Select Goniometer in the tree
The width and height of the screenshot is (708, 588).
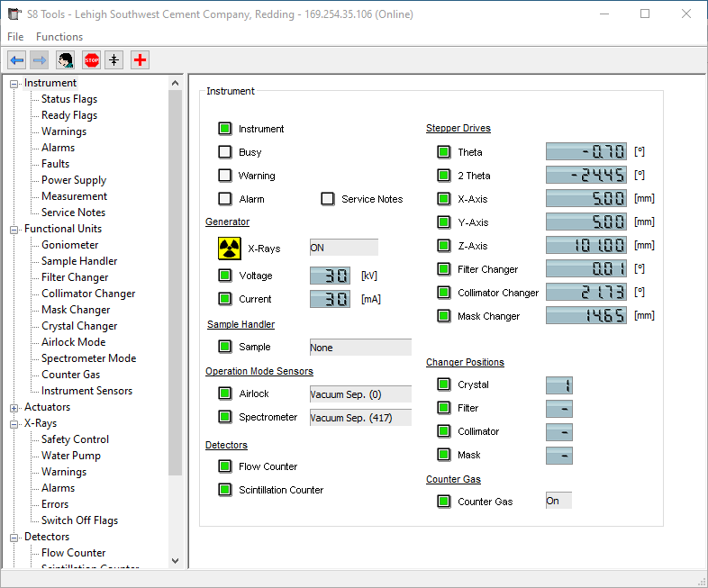click(69, 245)
